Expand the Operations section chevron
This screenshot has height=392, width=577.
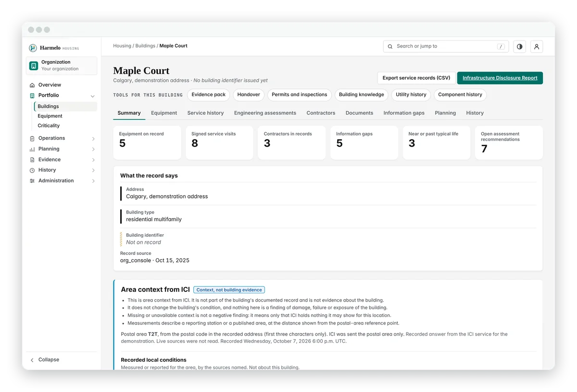pos(93,139)
